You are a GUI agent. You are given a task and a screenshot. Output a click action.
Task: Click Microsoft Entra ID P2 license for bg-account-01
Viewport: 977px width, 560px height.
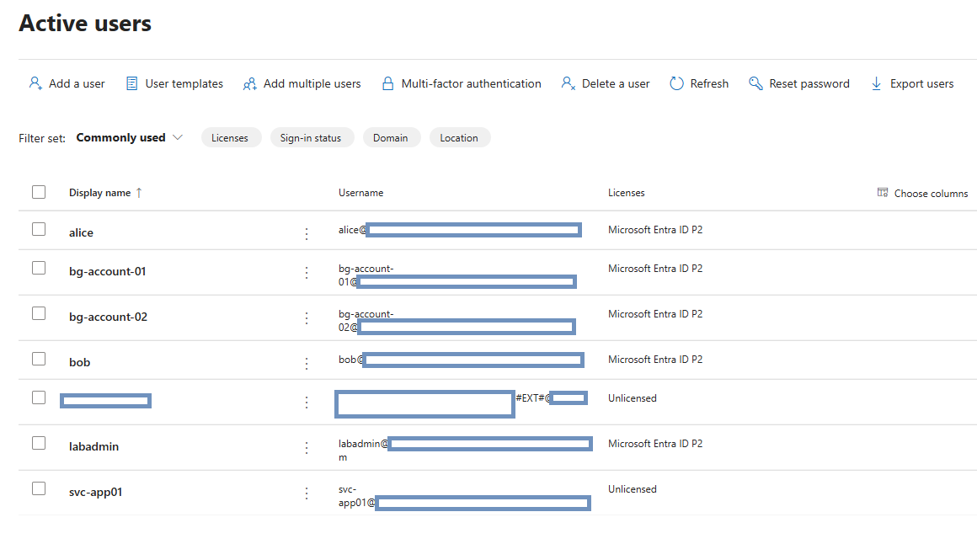pyautogui.click(x=655, y=269)
